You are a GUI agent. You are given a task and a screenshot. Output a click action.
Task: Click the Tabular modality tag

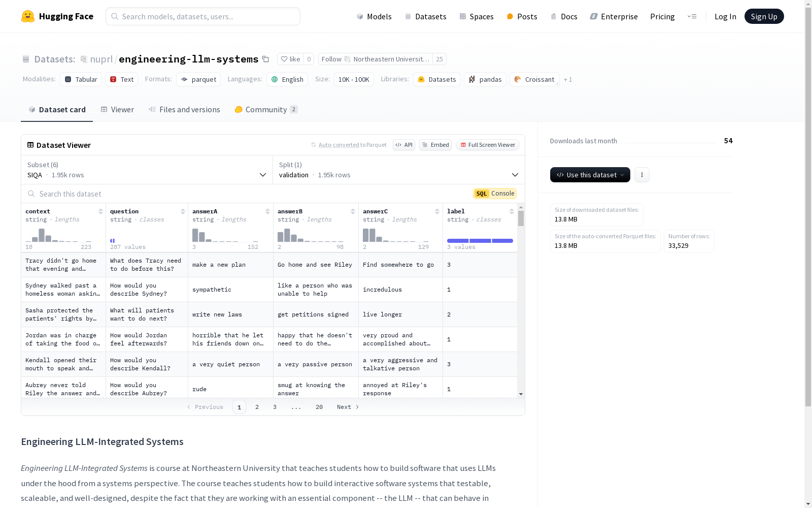pyautogui.click(x=81, y=79)
